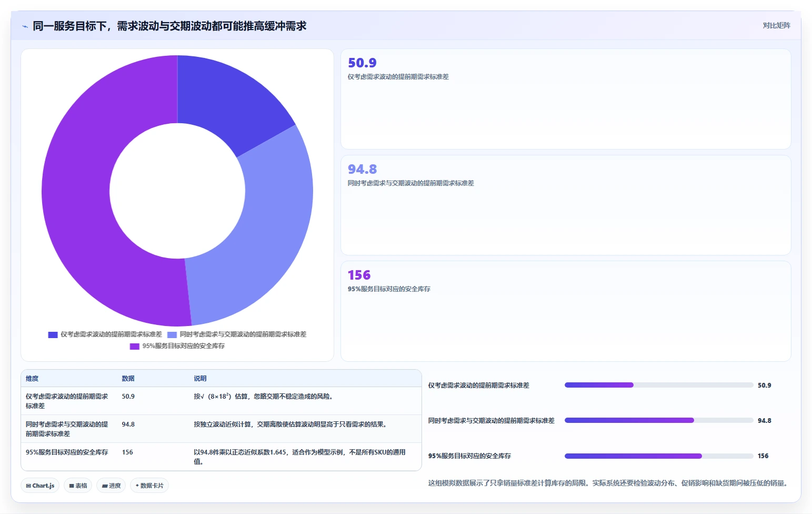Click table cell 156 in 数据 column

[x=127, y=452]
